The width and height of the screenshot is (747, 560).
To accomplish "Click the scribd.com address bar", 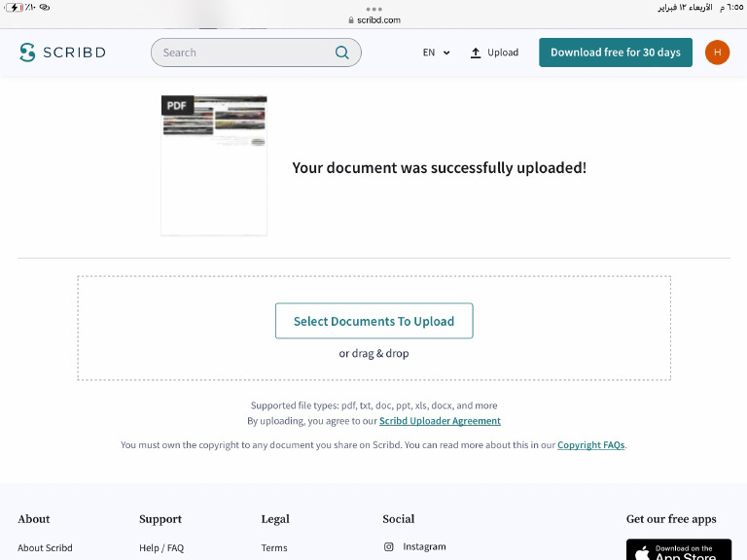I will [x=373, y=20].
